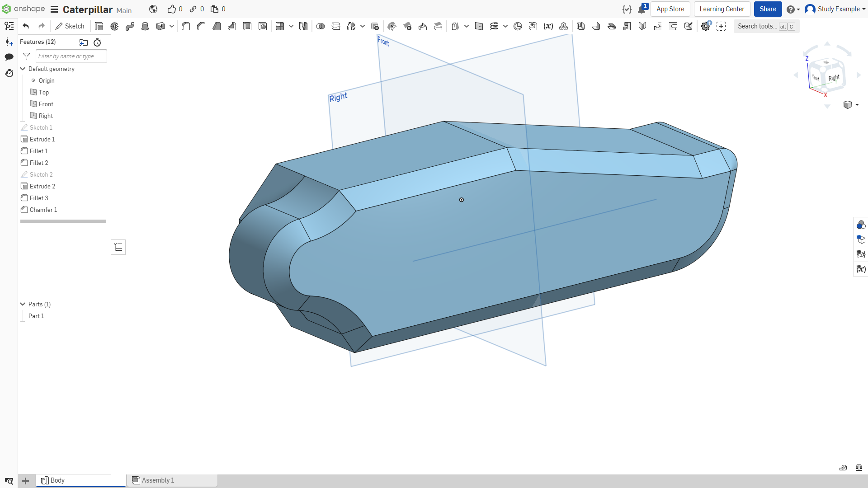Toggle the feature list panel icon
Image resolution: width=868 pixels, height=488 pixels.
[9, 26]
